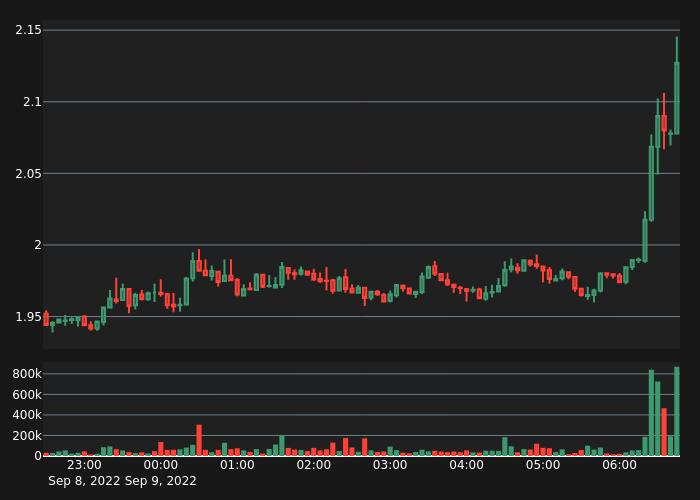Click the 400k volume axis label

27,415
